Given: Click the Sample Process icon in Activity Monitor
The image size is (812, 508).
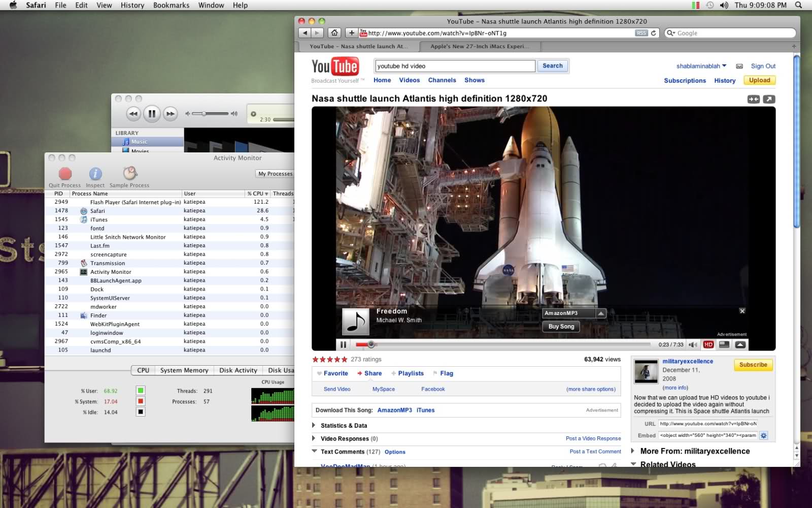Looking at the screenshot, I should [130, 173].
